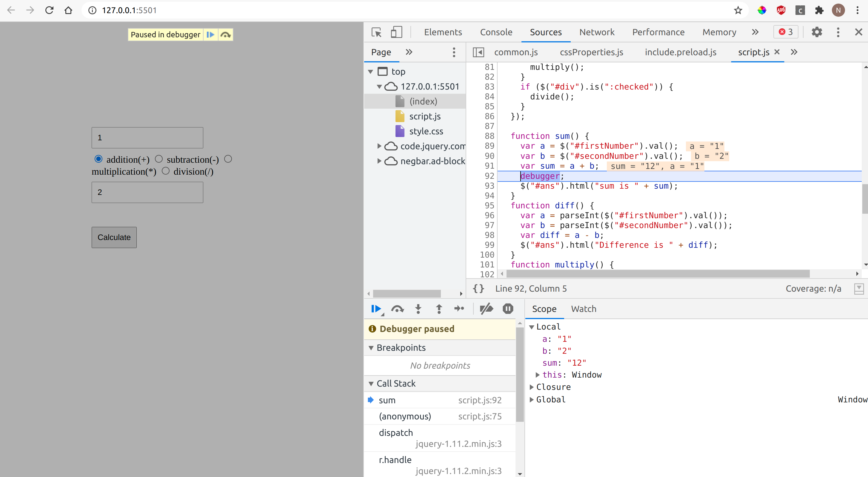Select the Inspect element cursor icon

376,32
